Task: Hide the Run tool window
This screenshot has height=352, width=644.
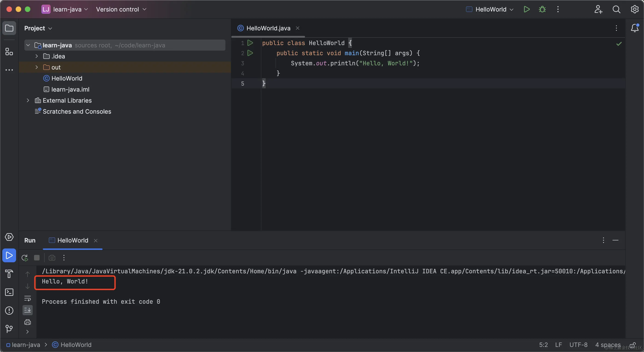Action: [x=615, y=240]
